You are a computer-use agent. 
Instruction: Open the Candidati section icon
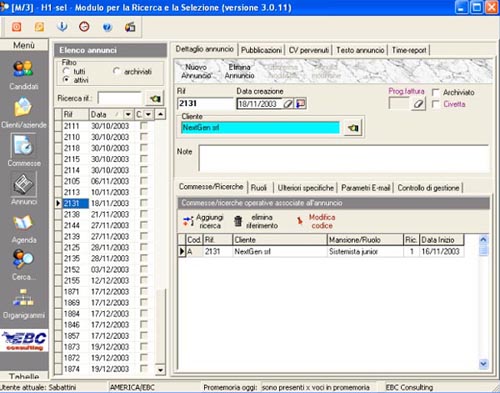coord(23,69)
